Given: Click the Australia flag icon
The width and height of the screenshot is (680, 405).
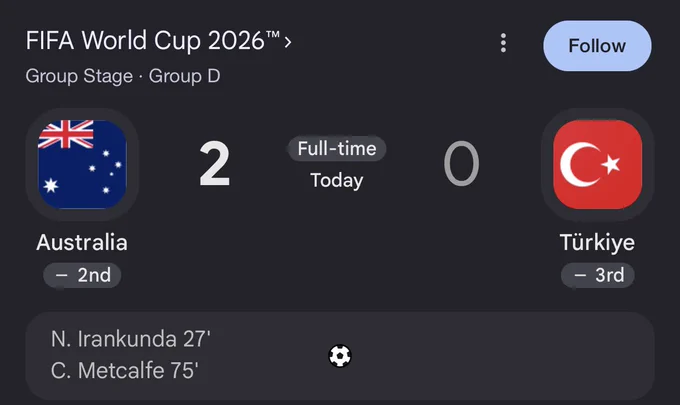Looking at the screenshot, I should tap(82, 164).
